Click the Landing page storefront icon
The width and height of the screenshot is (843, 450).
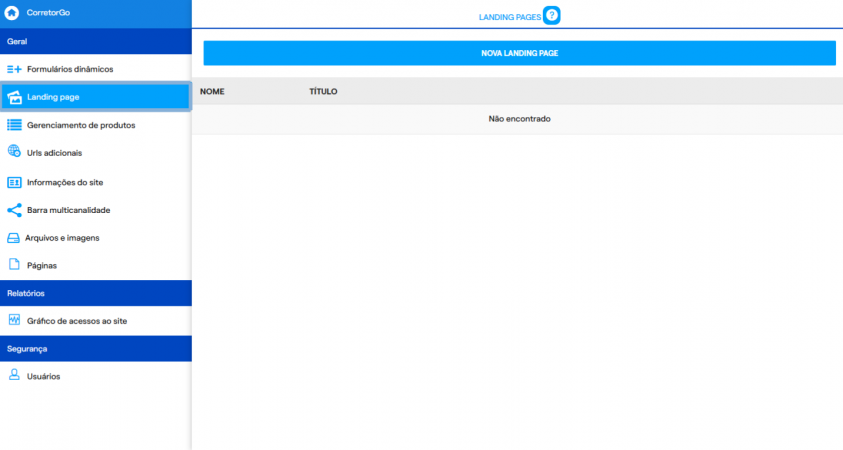pyautogui.click(x=15, y=97)
